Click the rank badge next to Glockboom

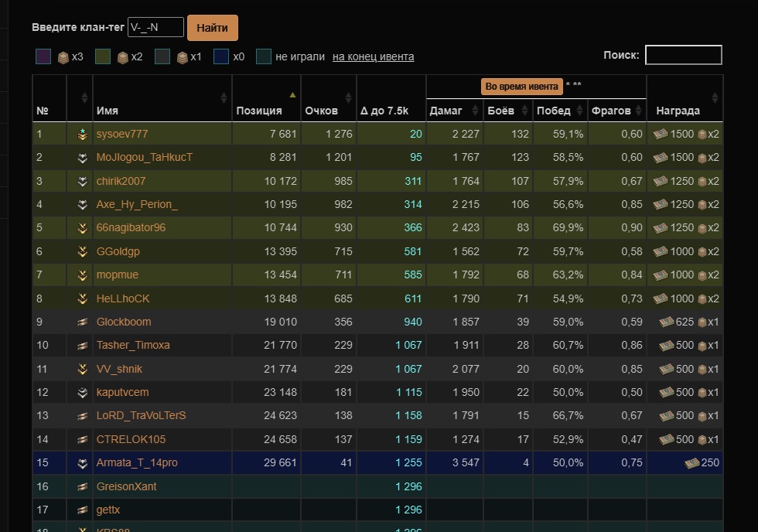pos(82,322)
